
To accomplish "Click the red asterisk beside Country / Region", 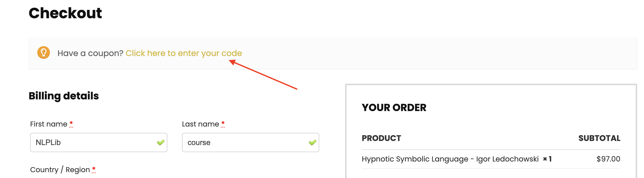I will tap(94, 169).
